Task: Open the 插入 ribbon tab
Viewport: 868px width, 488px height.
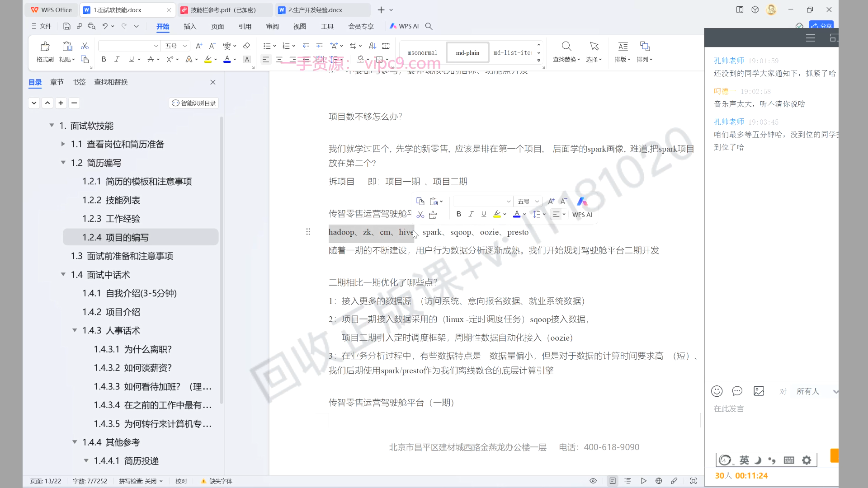Action: (190, 26)
